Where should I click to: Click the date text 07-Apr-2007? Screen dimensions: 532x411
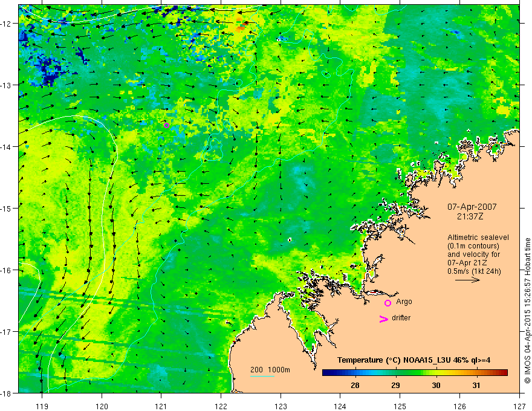[472, 207]
